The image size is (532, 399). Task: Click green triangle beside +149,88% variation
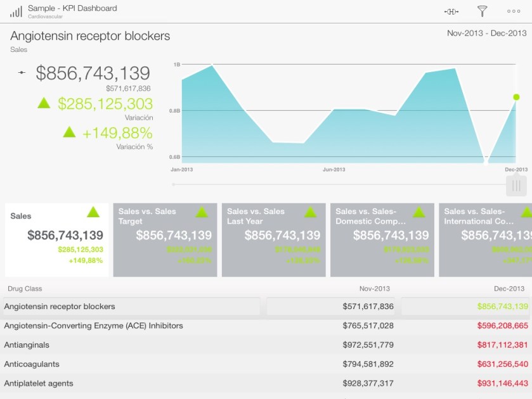pos(70,132)
